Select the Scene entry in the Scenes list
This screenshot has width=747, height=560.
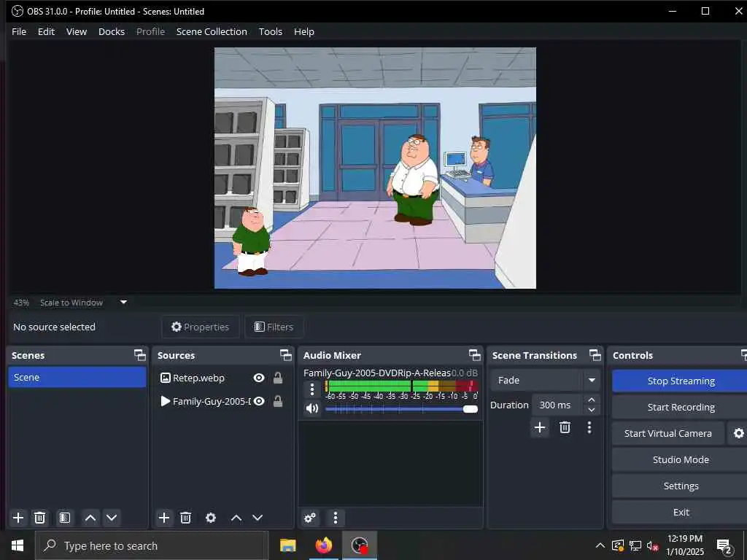77,377
